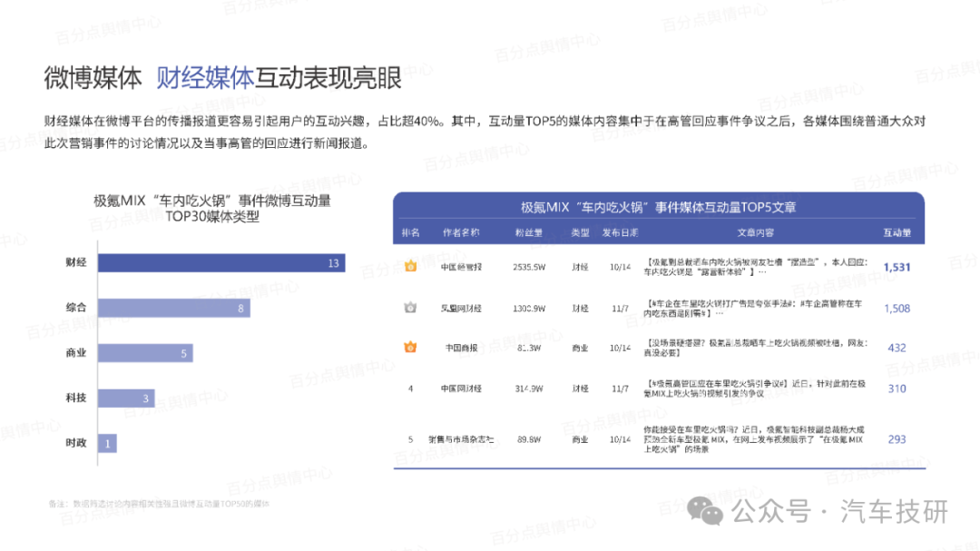Click the 互动量 column header
The image size is (980, 551).
[897, 232]
